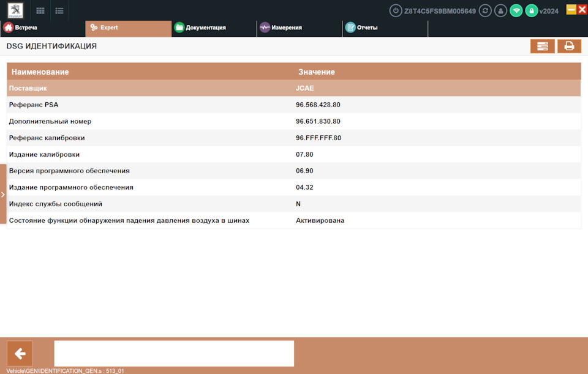Open the list view icon
The height and width of the screenshot is (374, 588).
pos(59,11)
